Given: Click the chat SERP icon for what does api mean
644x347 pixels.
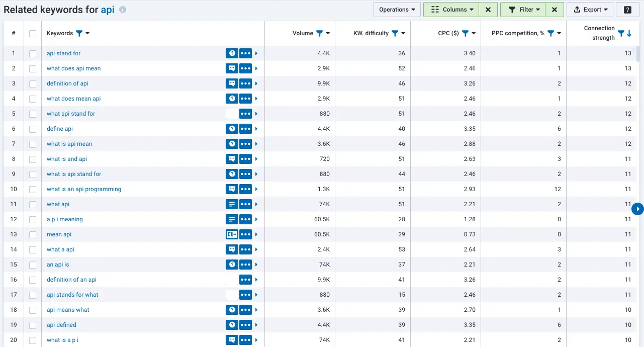Looking at the screenshot, I should pyautogui.click(x=232, y=68).
